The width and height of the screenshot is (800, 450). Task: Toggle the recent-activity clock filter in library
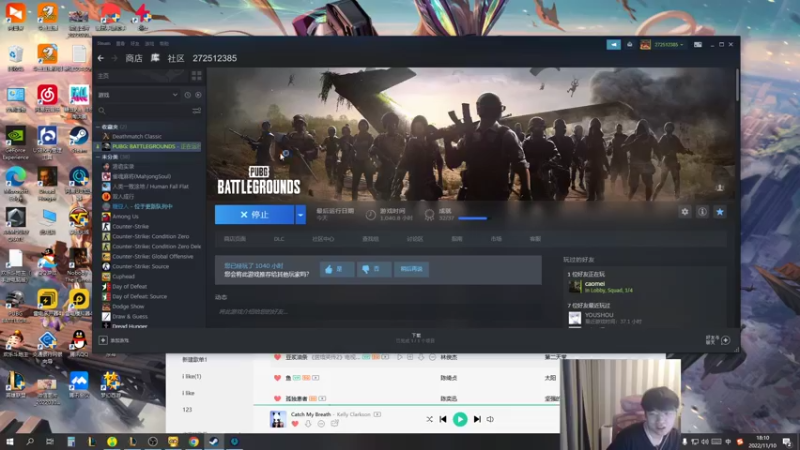[x=188, y=95]
